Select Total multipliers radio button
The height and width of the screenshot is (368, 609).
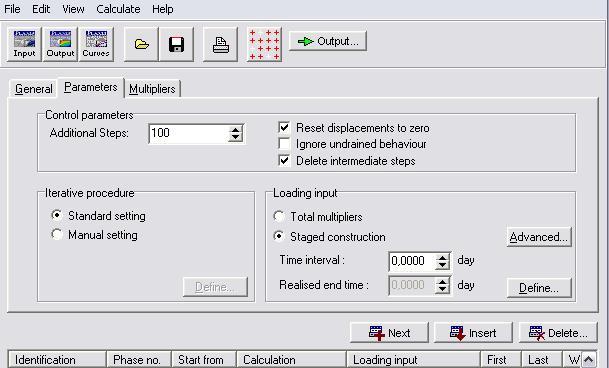(279, 216)
